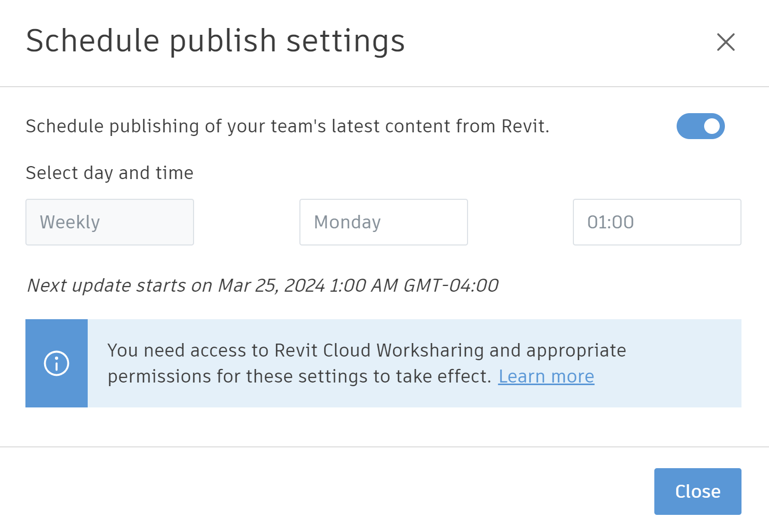Follow the Revit Cloud Worksharing Learn more link

click(x=546, y=376)
